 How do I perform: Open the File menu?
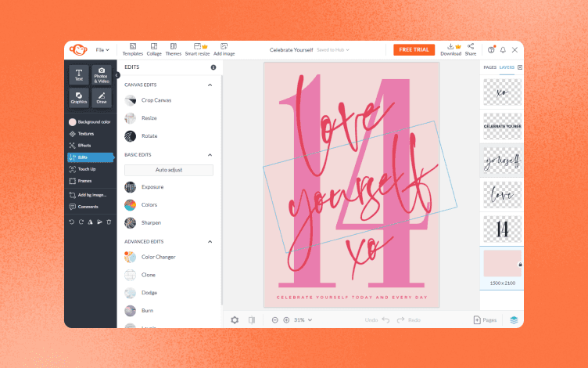(102, 49)
